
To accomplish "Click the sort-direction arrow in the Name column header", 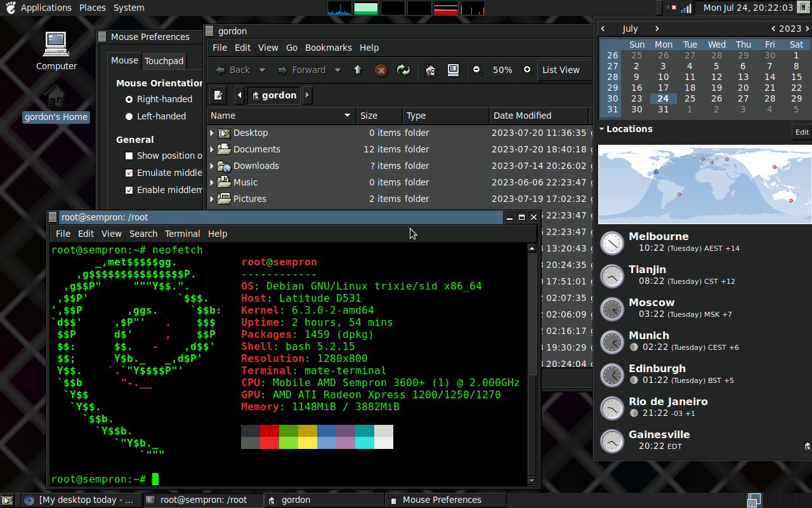I will click(347, 116).
